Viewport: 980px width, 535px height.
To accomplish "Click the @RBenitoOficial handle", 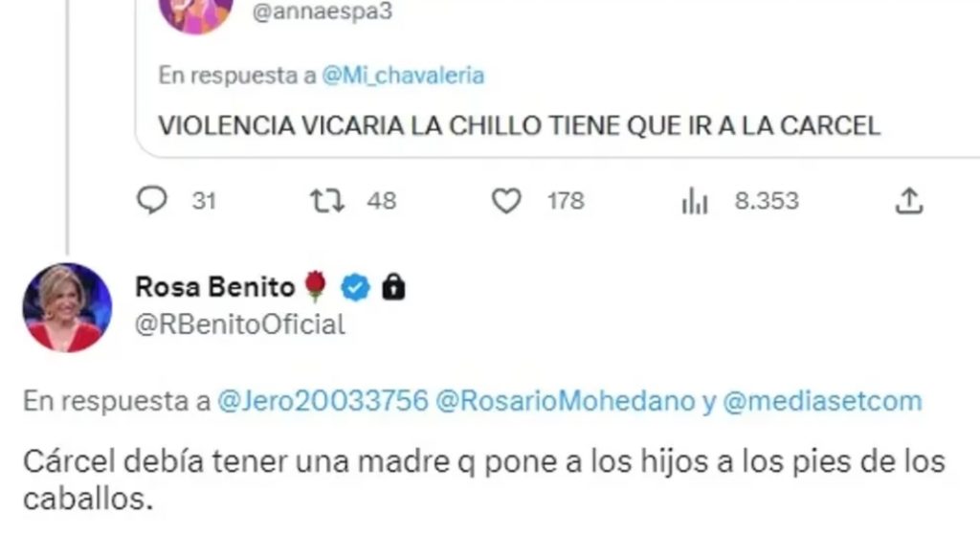I will click(240, 324).
